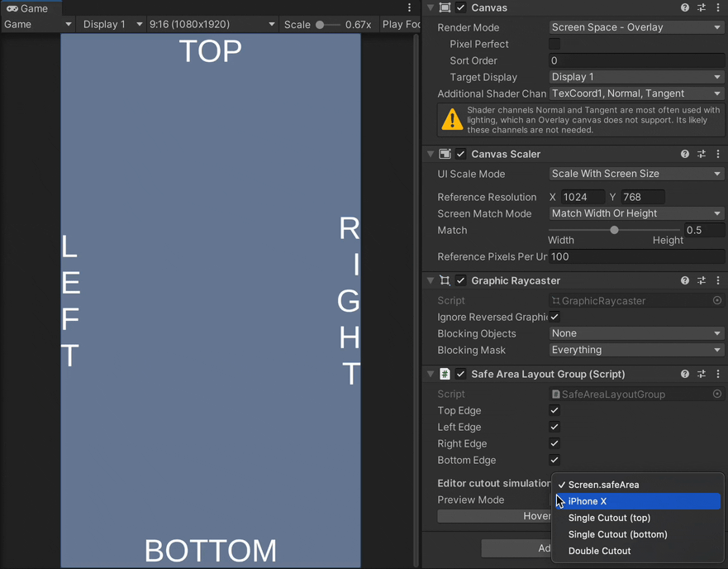Open Canvas component preset settings
728x569 pixels.
tap(701, 7)
